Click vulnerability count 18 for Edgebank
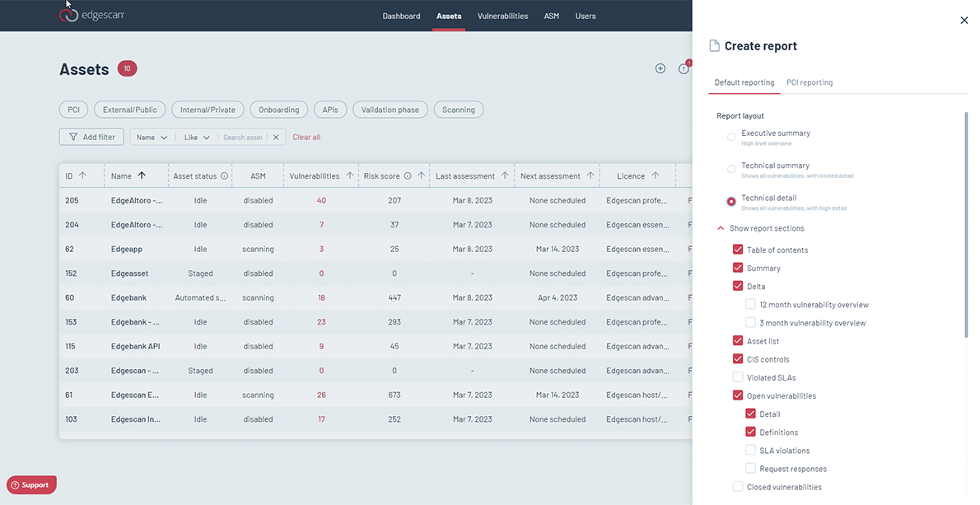The image size is (980, 505). (x=321, y=297)
